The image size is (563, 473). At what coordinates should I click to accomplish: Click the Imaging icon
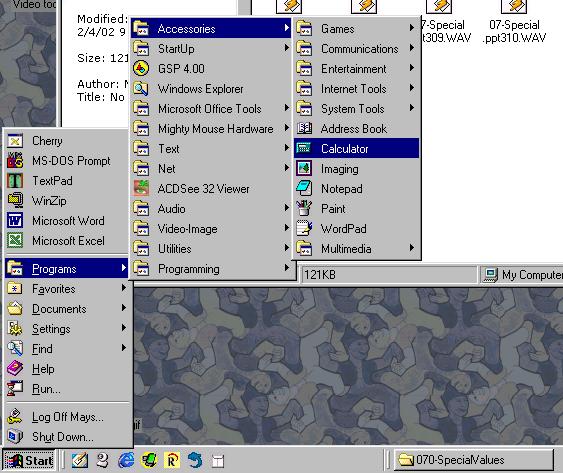click(x=304, y=168)
